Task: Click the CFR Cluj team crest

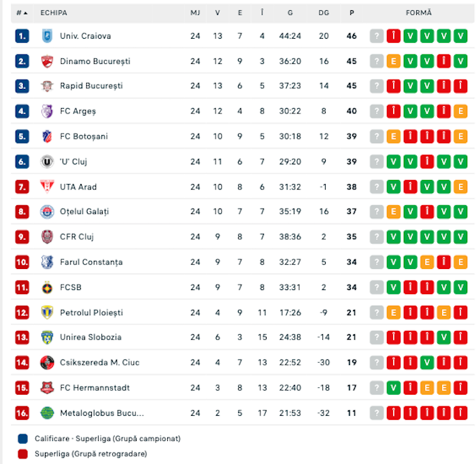Action: [47, 236]
